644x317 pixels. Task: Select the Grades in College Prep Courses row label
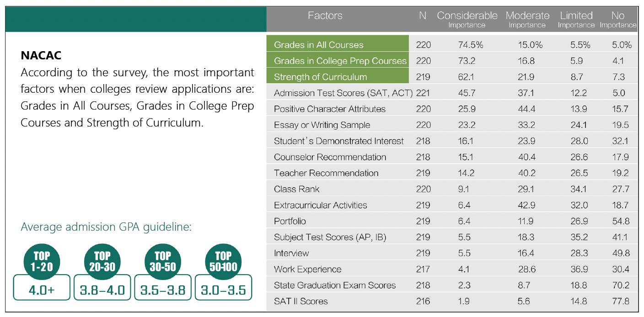[340, 61]
